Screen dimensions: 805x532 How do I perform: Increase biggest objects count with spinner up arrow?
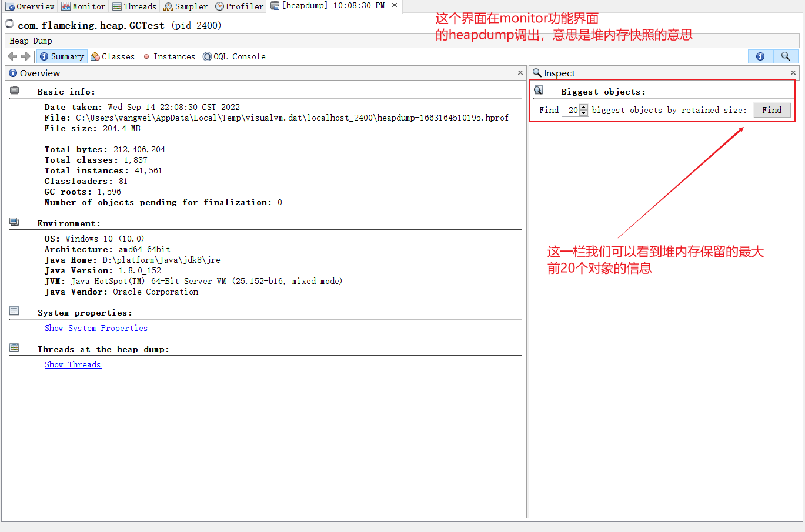click(583, 107)
